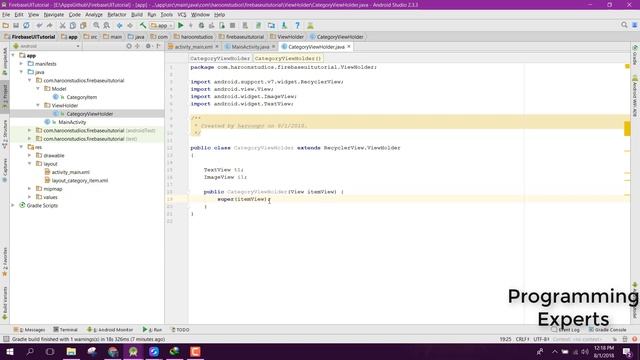This screenshot has height=360, width=640.
Task: Click the Sync Project with Gradle icon
Action: (258, 25)
